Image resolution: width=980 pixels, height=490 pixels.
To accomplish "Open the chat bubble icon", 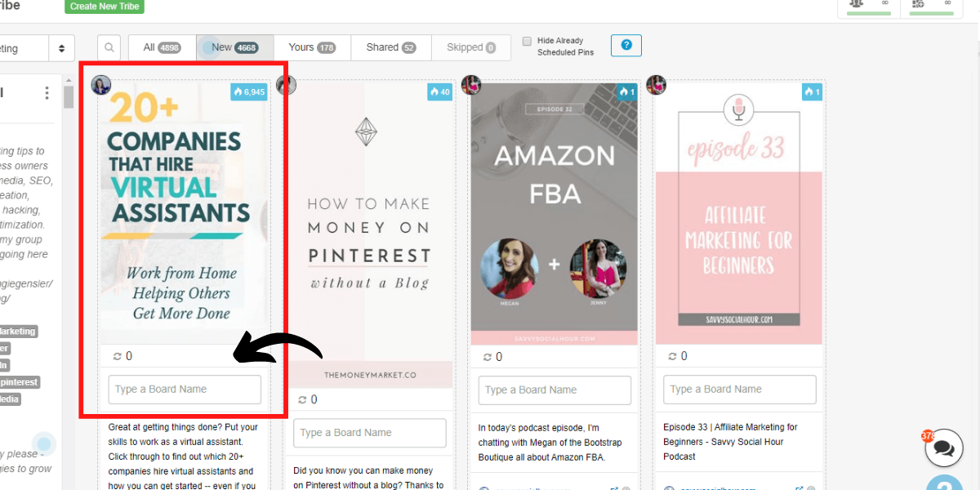I will click(944, 448).
